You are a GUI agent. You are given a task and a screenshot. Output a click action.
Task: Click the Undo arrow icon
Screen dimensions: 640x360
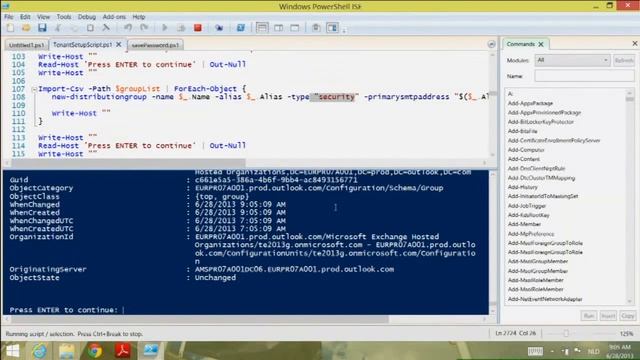pyautogui.click(x=128, y=28)
